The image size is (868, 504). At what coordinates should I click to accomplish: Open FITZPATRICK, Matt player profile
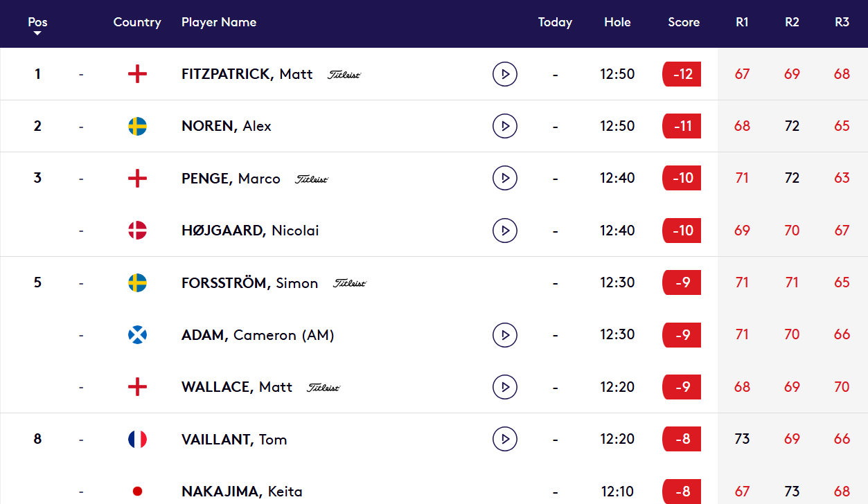[x=247, y=74]
